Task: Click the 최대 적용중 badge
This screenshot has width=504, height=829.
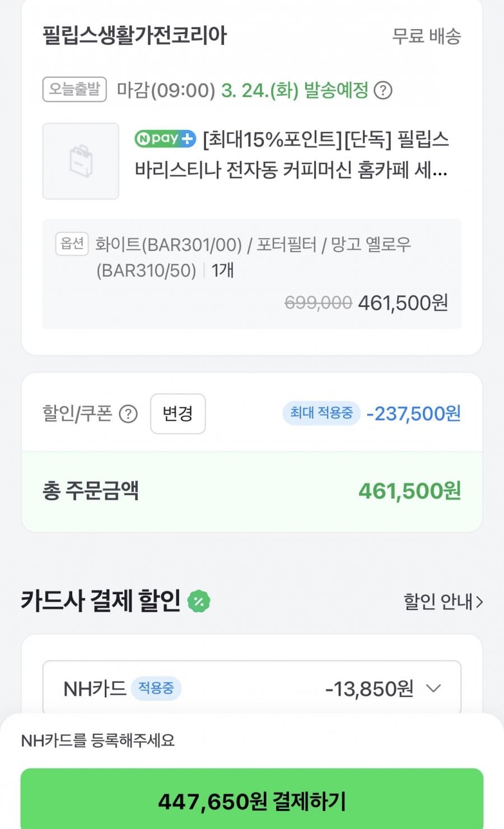Action: (321, 413)
